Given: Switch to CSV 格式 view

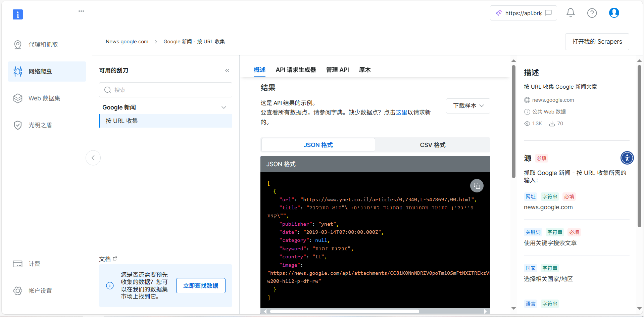Looking at the screenshot, I should [432, 145].
